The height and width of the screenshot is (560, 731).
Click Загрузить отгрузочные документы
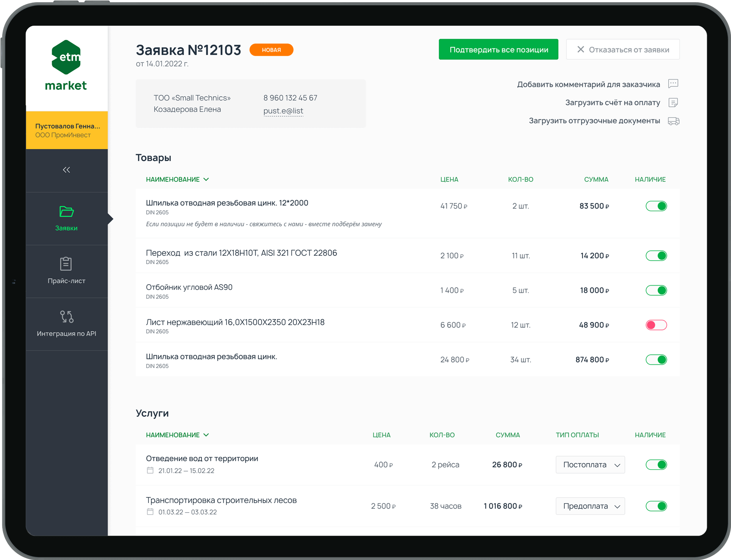[594, 120]
